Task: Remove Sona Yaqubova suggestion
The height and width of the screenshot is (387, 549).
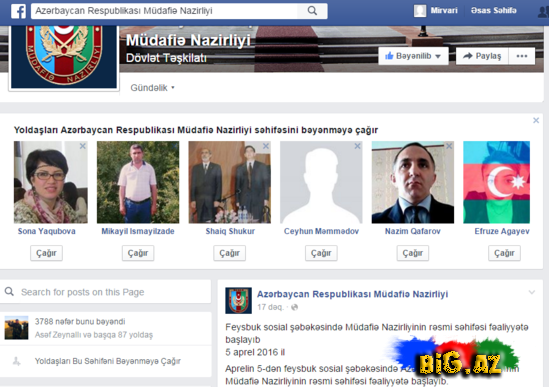Action: click(x=83, y=146)
